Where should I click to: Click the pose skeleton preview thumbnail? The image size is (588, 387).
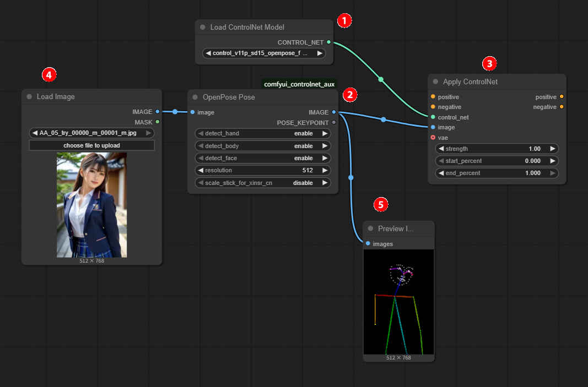(399, 302)
